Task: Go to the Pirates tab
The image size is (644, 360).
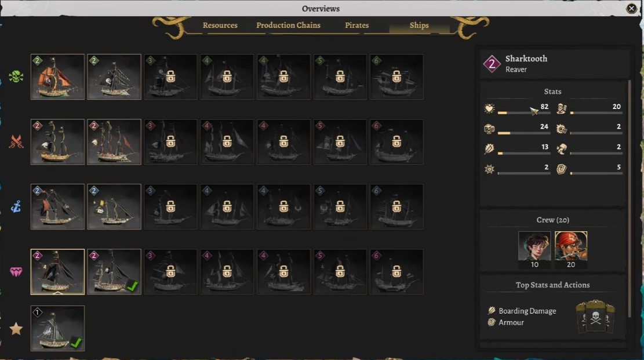Action: click(x=356, y=25)
